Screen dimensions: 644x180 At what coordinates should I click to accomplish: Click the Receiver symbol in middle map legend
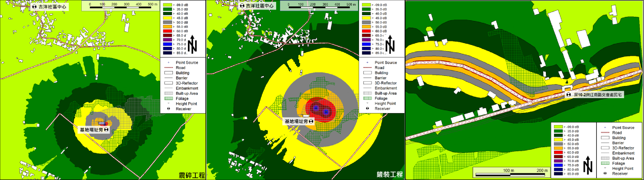(x=367, y=108)
